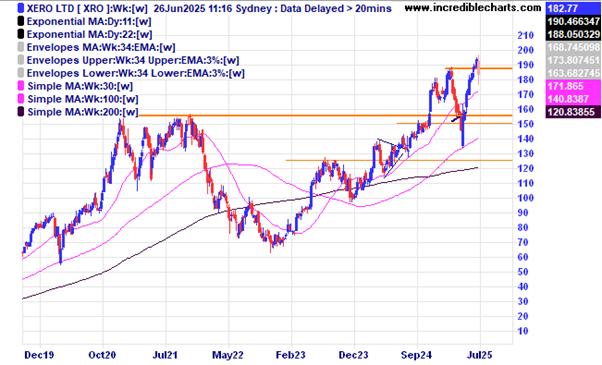602x365 pixels.
Task: Click the Simple MA:Wk:200 dark purple swatch
Action: [x=21, y=112]
